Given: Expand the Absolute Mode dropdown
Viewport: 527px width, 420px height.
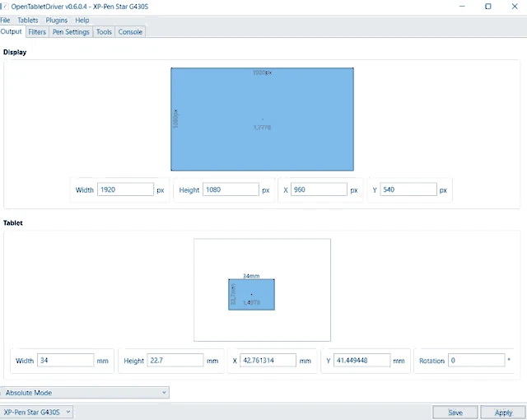Looking at the screenshot, I should click(x=85, y=393).
